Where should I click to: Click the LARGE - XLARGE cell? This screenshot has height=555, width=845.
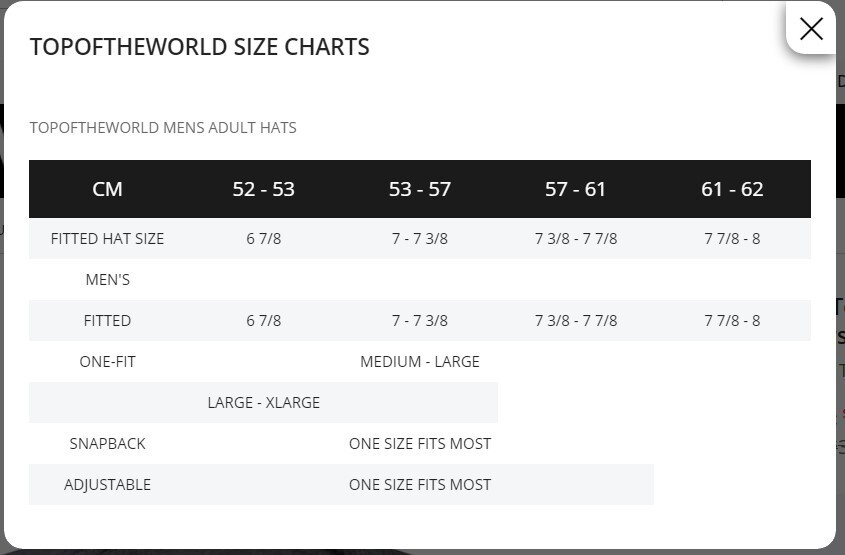[x=264, y=403]
